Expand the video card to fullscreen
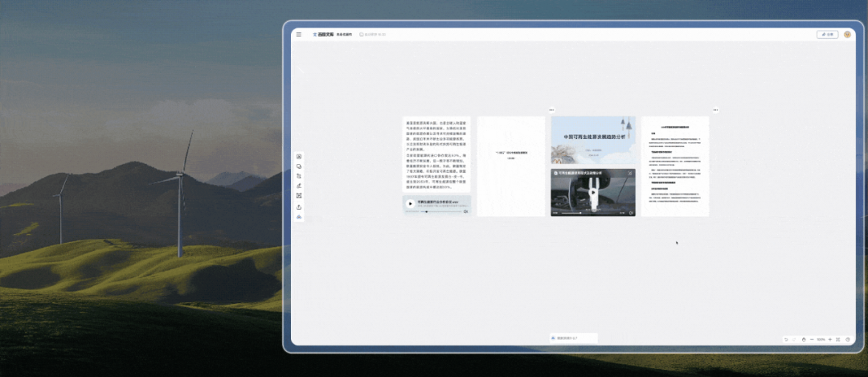868x377 pixels. click(629, 174)
